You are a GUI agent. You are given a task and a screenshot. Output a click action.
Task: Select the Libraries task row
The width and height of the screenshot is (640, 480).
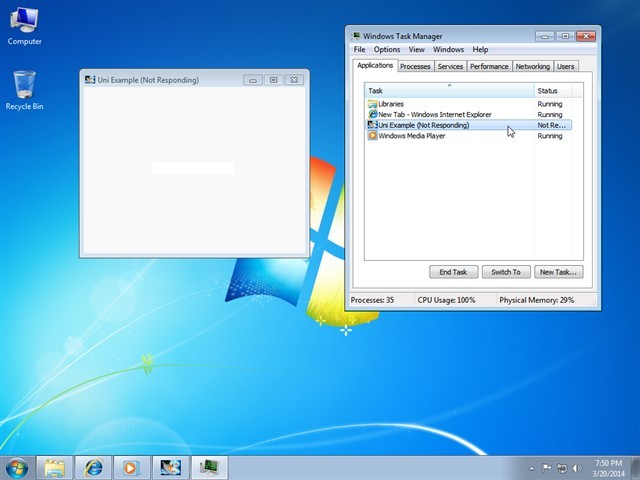468,104
